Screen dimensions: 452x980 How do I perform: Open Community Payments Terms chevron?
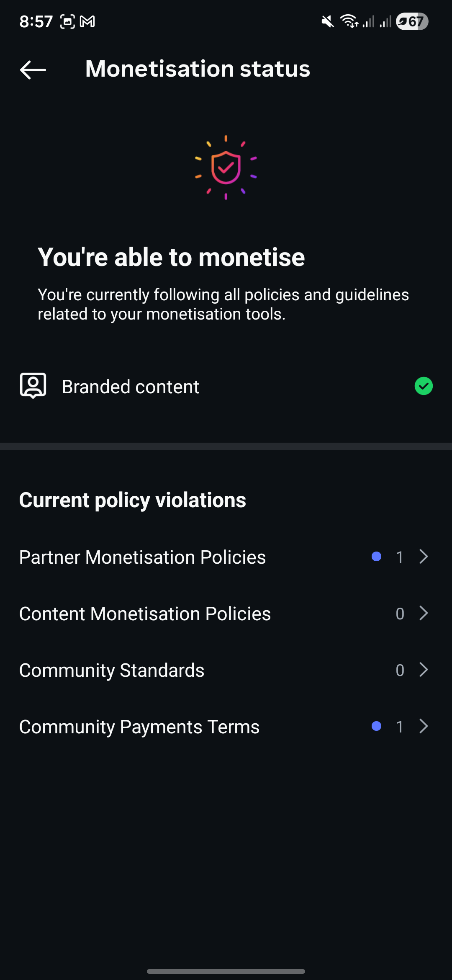424,726
